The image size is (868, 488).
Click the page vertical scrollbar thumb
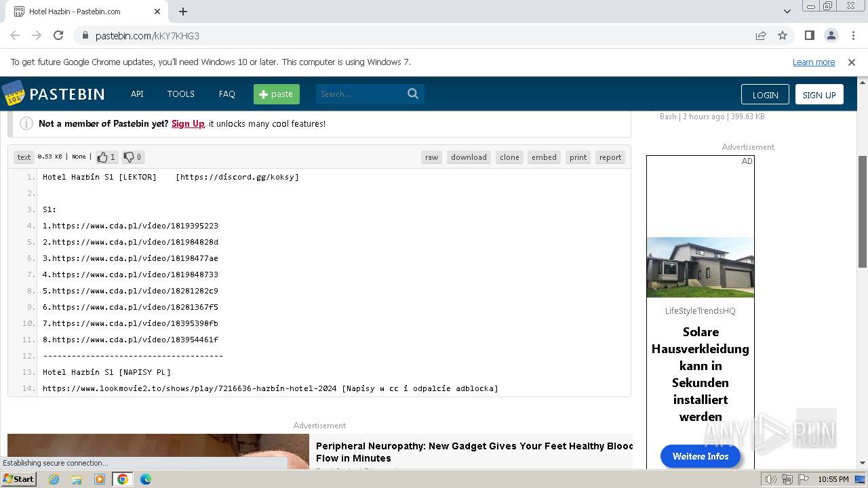point(863,211)
